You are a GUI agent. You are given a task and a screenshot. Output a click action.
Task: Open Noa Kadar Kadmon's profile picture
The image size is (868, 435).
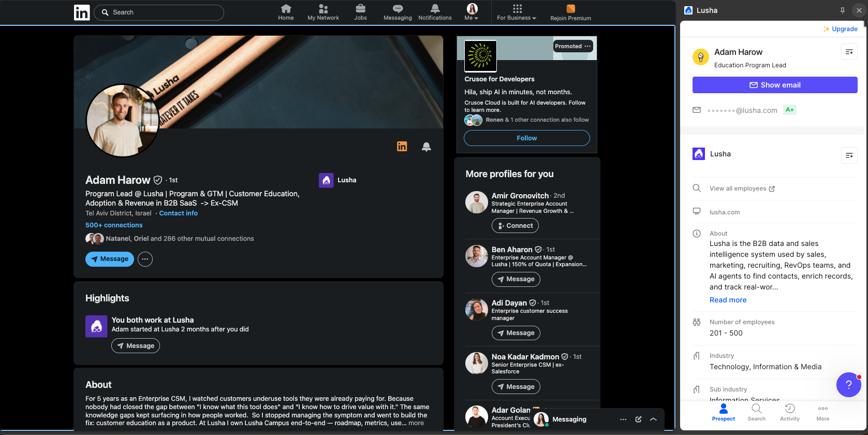(x=477, y=364)
